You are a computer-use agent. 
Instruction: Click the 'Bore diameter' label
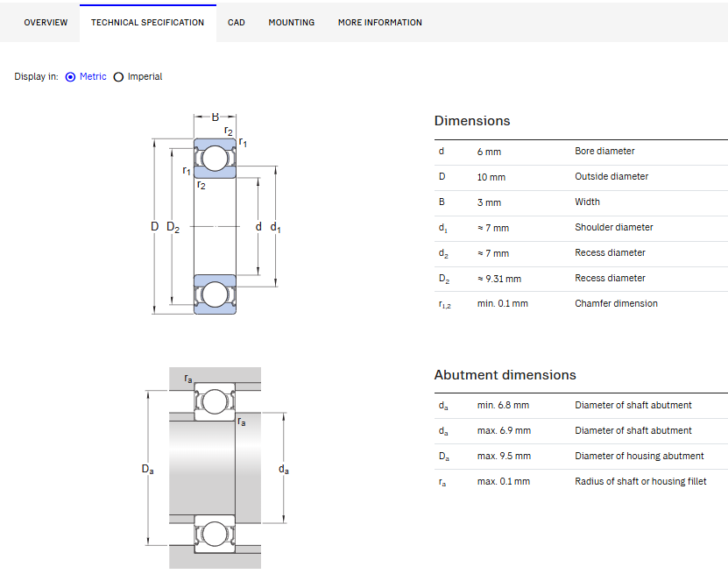604,151
